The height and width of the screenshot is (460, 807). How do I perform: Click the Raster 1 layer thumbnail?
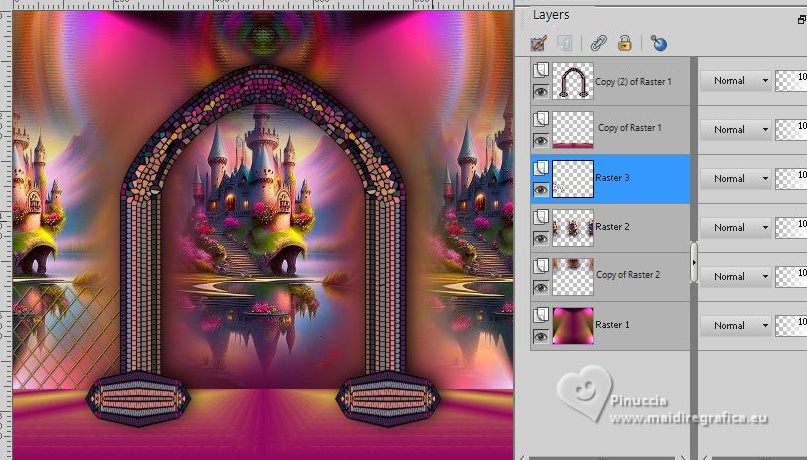tap(573, 326)
